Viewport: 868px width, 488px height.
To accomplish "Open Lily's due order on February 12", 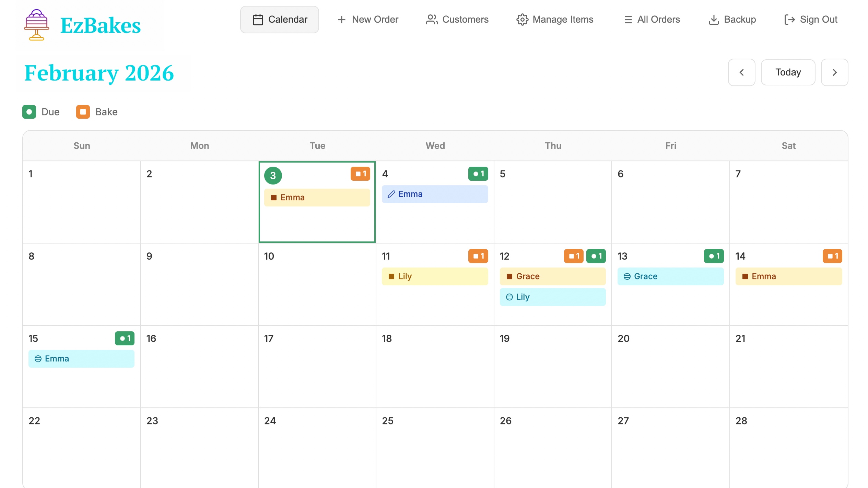I will click(x=552, y=297).
